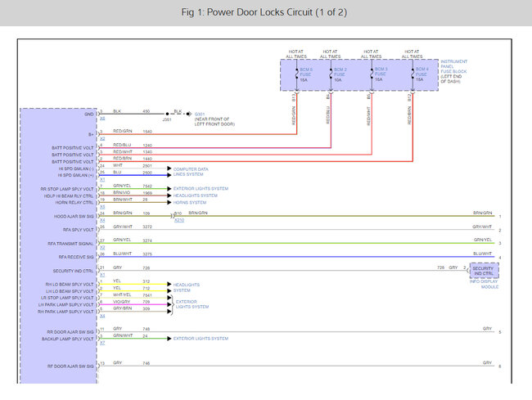Image resolution: width=532 pixels, height=400 pixels.
Task: Open Exterior Lights System link on backup lamp wire
Action: click(x=201, y=338)
